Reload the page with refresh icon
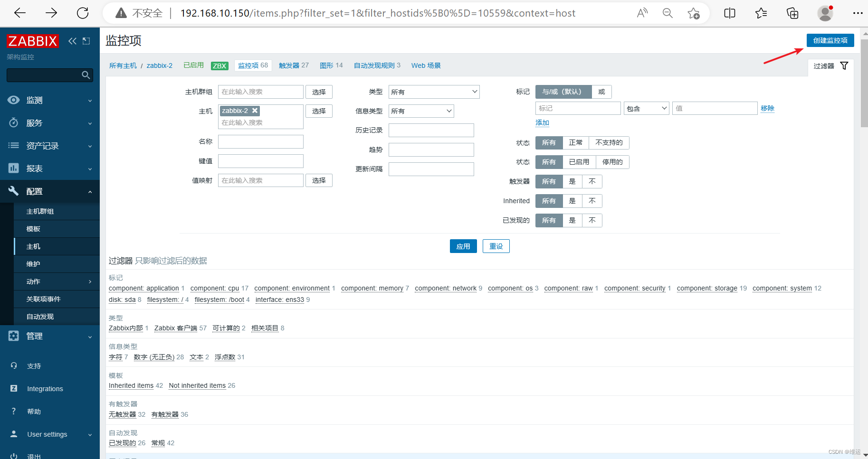Image resolution: width=868 pixels, height=459 pixels. tap(83, 13)
